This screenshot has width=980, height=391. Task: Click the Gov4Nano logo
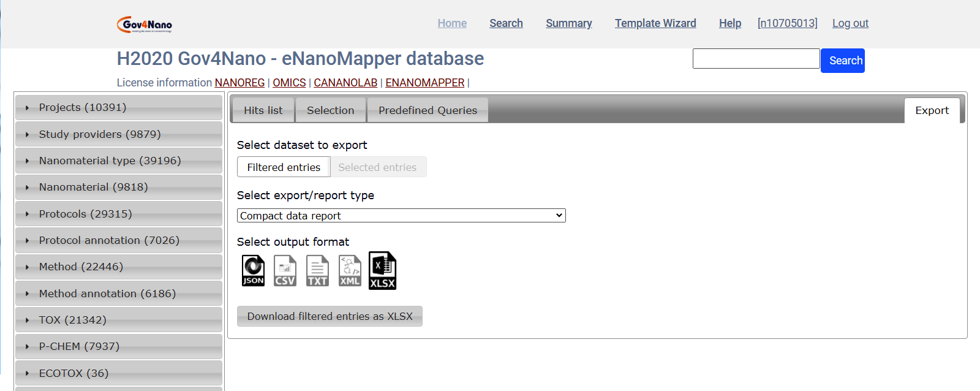145,25
